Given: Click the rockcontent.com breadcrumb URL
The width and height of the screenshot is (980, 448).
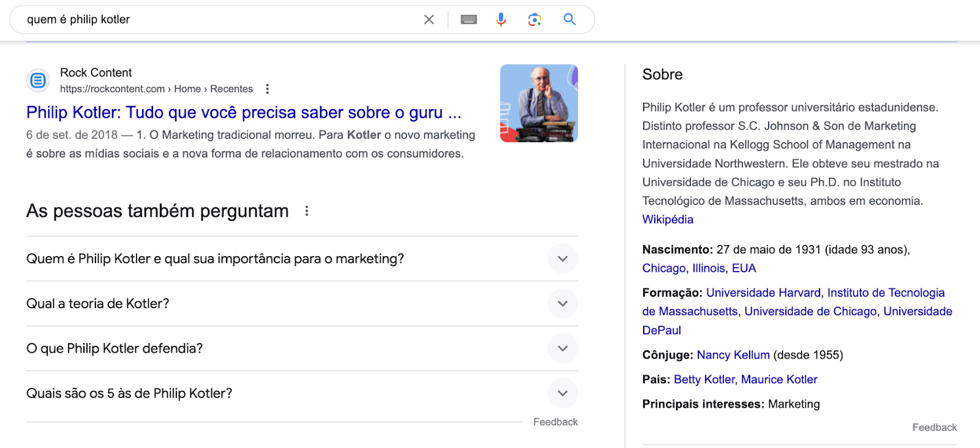Looking at the screenshot, I should (156, 89).
